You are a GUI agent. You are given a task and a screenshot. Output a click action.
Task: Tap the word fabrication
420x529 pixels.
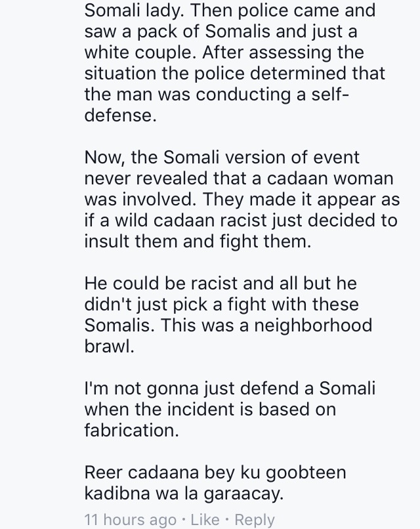click(131, 430)
